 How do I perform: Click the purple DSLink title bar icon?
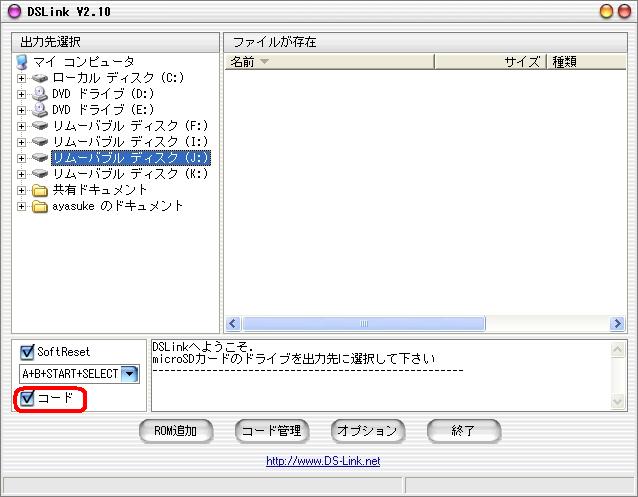pyautogui.click(x=14, y=11)
